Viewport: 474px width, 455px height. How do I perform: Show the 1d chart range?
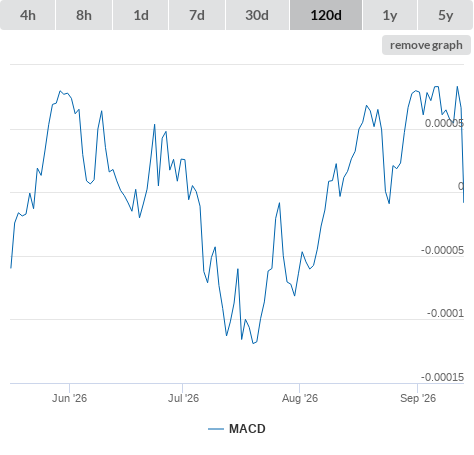(141, 15)
